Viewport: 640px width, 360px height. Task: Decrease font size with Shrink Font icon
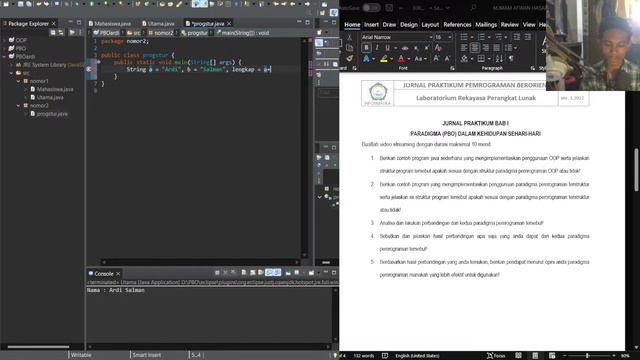point(447,59)
